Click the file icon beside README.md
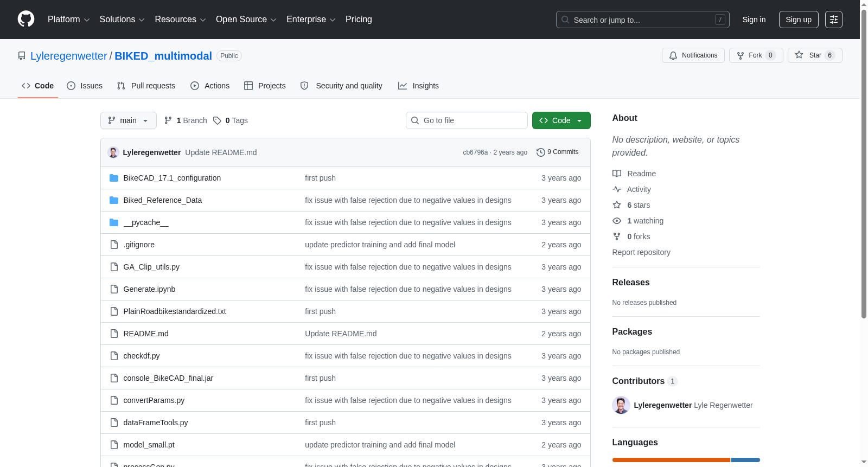 [x=114, y=334]
